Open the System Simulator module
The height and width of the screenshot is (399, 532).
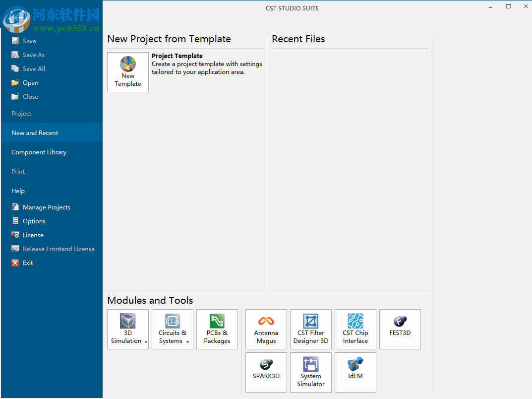pos(310,372)
